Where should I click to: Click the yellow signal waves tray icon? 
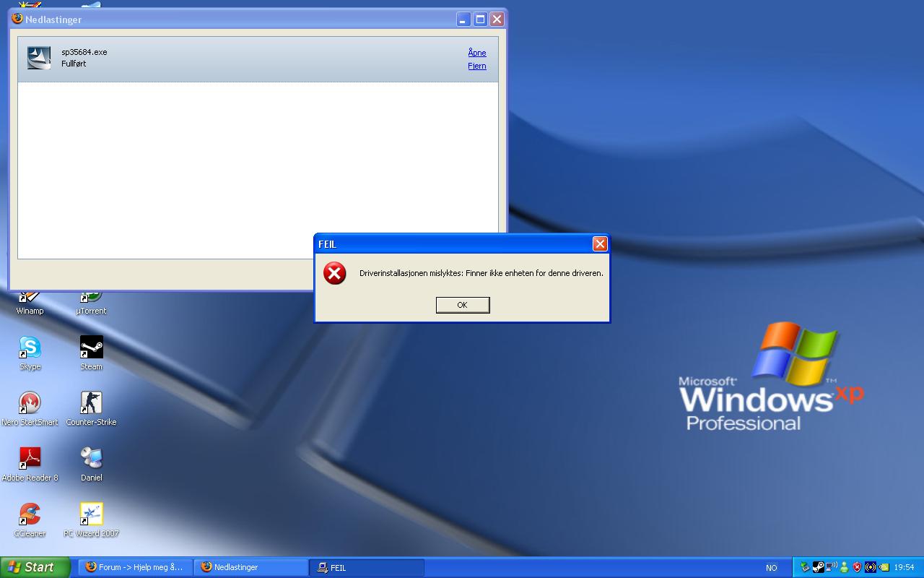tap(871, 567)
